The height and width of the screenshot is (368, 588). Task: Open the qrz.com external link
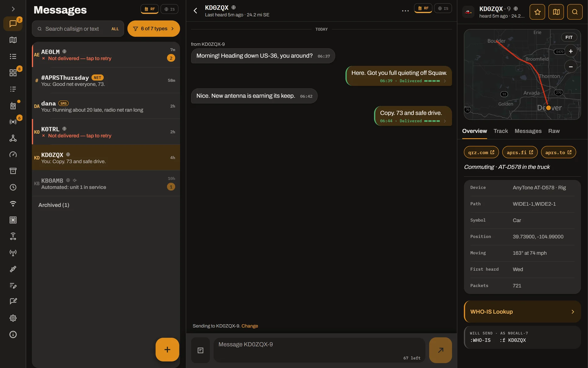(481, 152)
